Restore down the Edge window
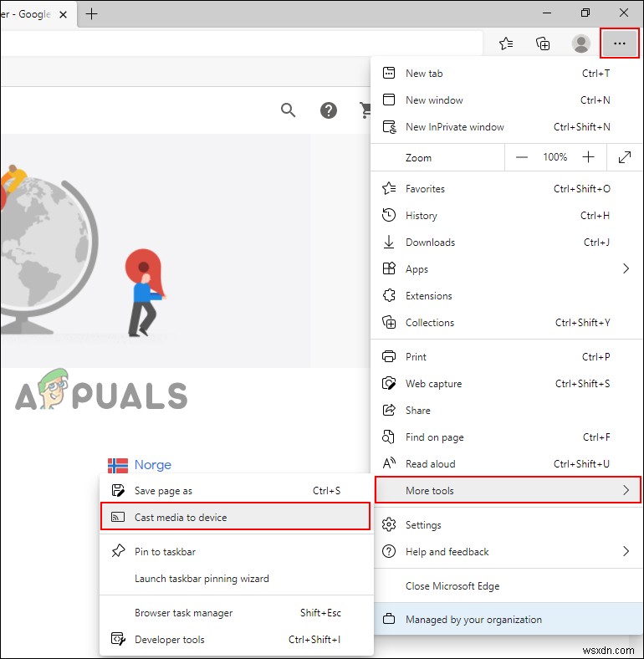 click(585, 13)
